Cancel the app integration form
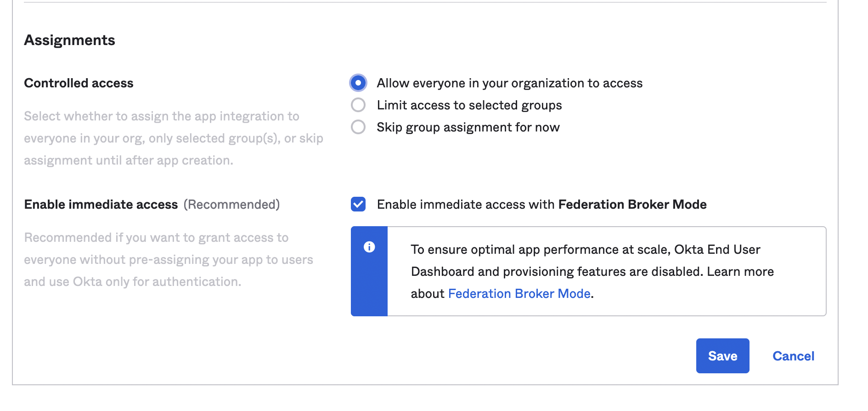Image resolution: width=868 pixels, height=411 pixels. 793,356
